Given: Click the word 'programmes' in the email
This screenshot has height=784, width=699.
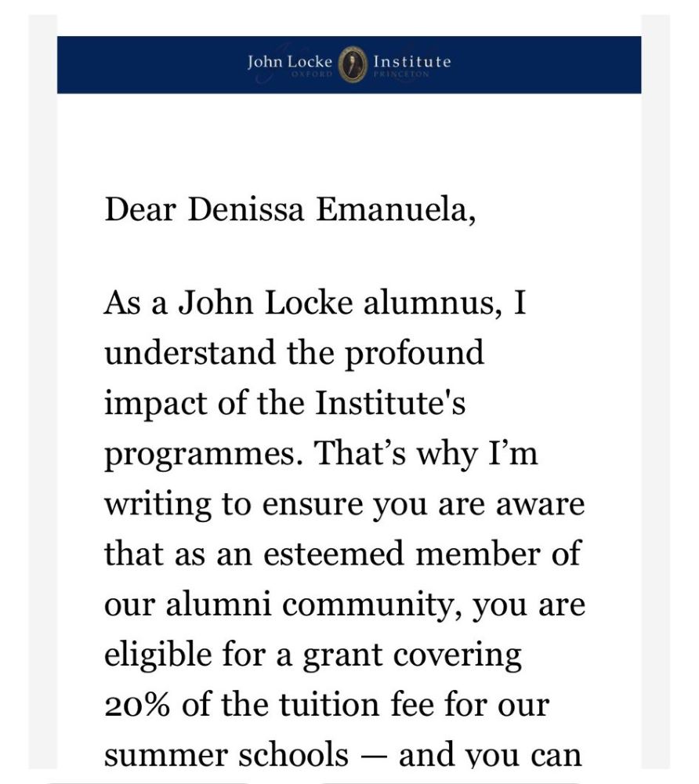Looking at the screenshot, I should coord(201,455).
